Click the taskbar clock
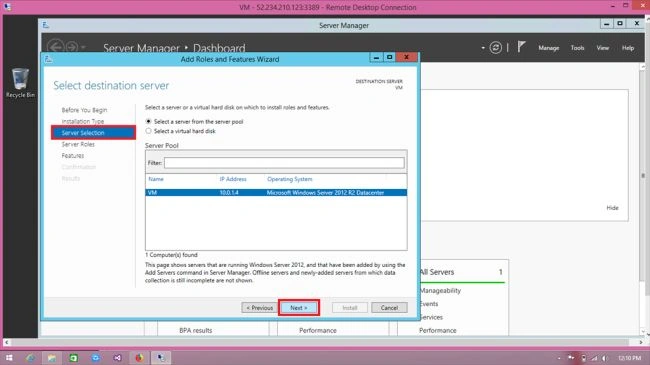 [629, 358]
